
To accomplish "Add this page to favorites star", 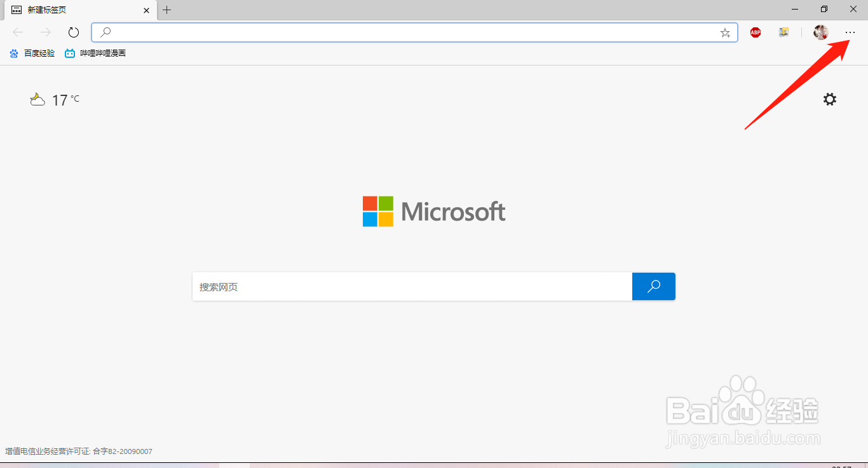I will point(725,32).
